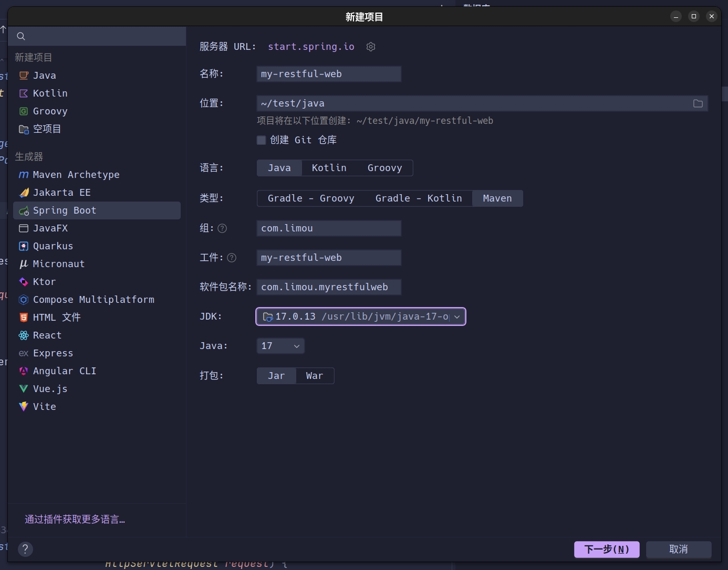
Task: Click the search magnifier icon
Action: [21, 36]
